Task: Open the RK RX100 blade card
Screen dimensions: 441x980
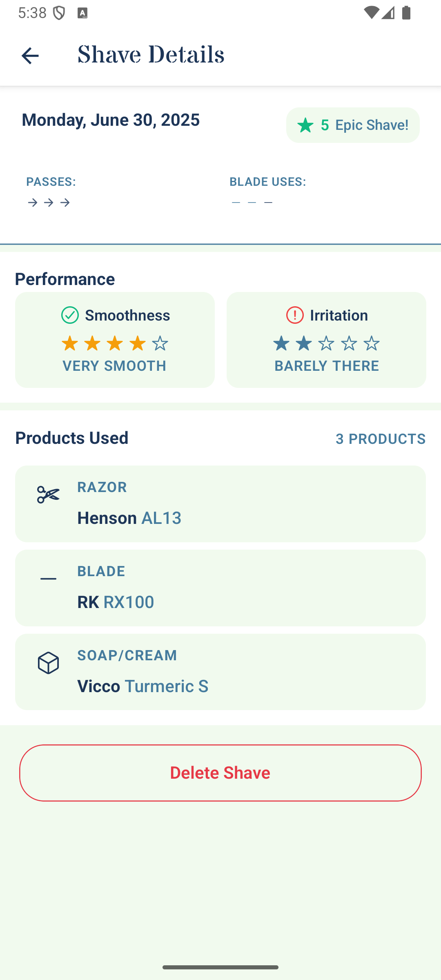Action: pos(220,588)
